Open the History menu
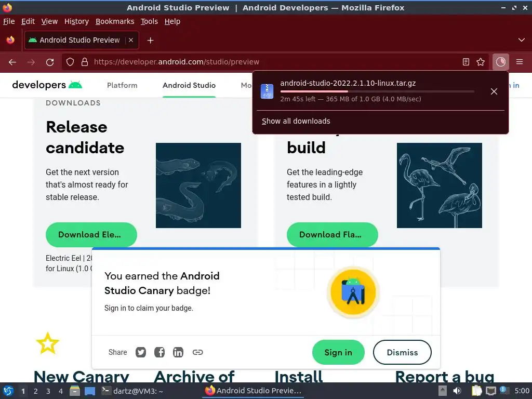Screen dimensions: 532x399 [76, 21]
